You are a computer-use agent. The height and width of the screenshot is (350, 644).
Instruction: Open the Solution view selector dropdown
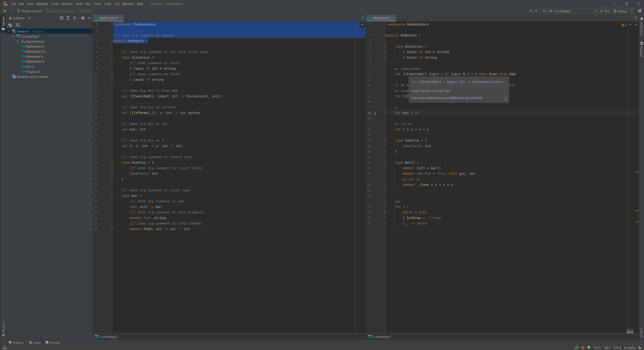[29, 18]
